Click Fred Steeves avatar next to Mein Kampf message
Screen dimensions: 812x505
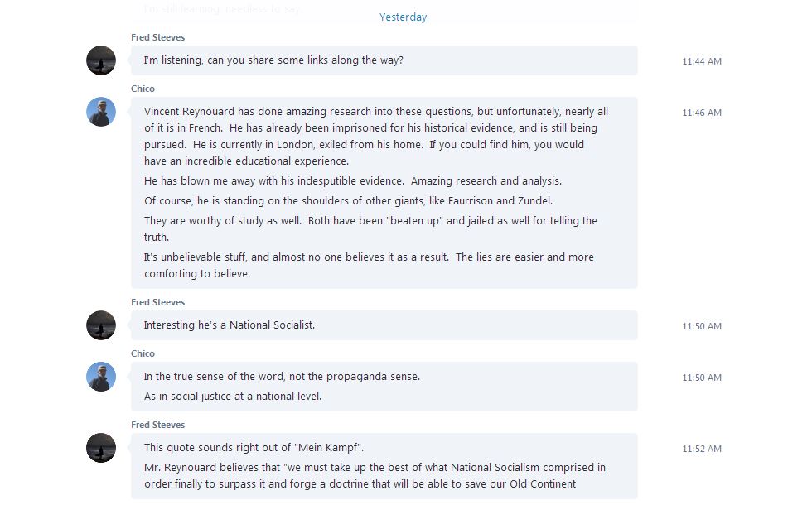point(101,448)
